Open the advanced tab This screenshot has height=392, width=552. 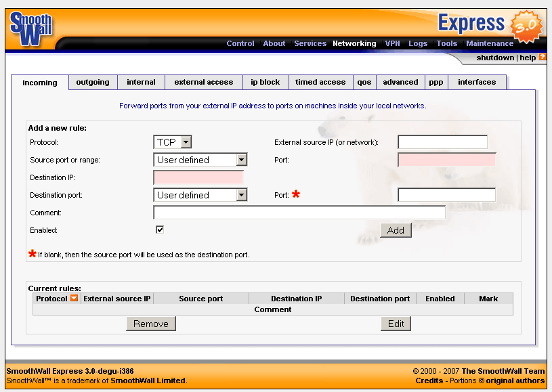(400, 82)
